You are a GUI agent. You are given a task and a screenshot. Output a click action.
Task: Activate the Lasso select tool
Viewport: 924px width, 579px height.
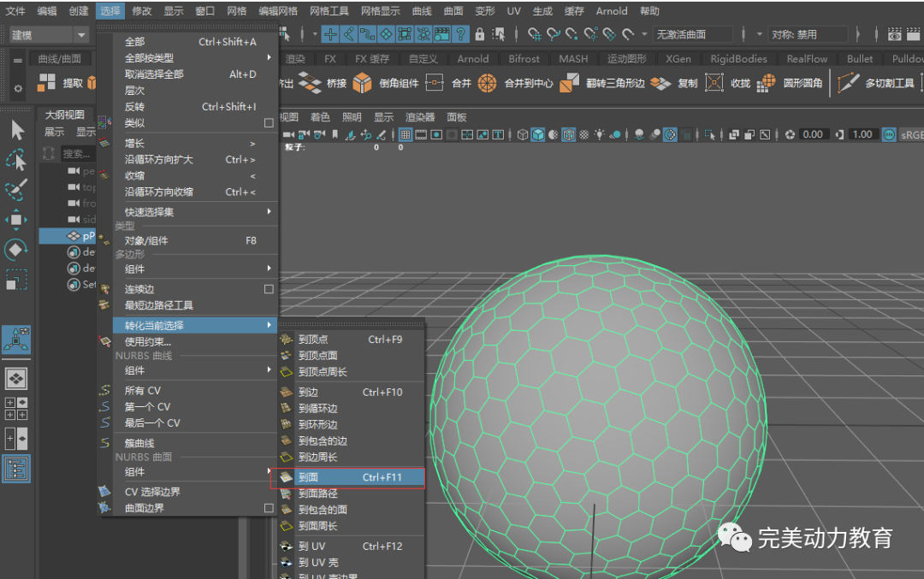[16, 160]
